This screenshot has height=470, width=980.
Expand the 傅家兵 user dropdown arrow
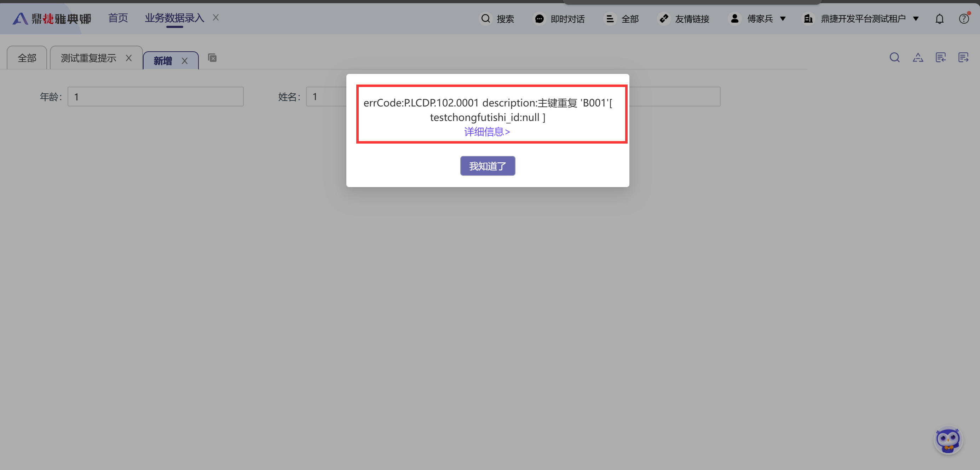[x=783, y=19]
